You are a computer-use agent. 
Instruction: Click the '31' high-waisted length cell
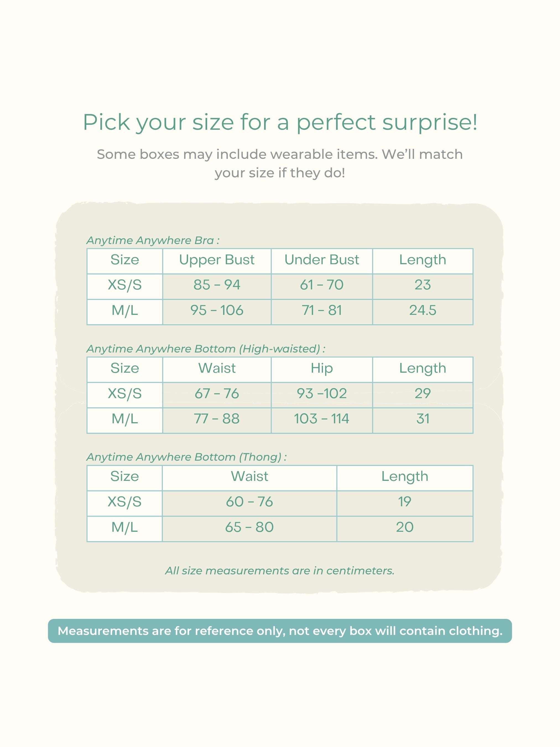click(423, 419)
